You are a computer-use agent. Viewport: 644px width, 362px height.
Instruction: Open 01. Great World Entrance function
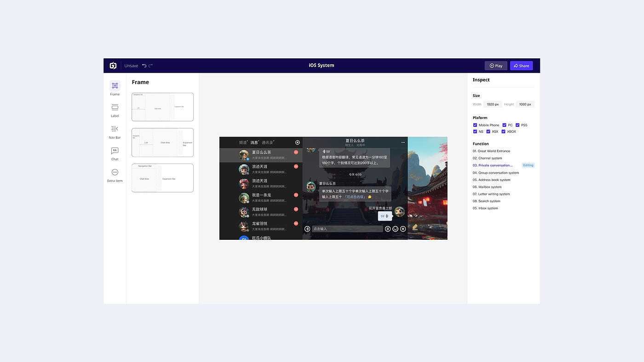tap(491, 151)
